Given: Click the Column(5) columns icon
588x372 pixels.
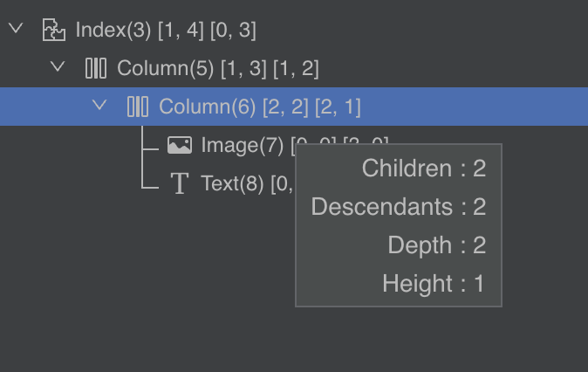Looking at the screenshot, I should [x=96, y=68].
